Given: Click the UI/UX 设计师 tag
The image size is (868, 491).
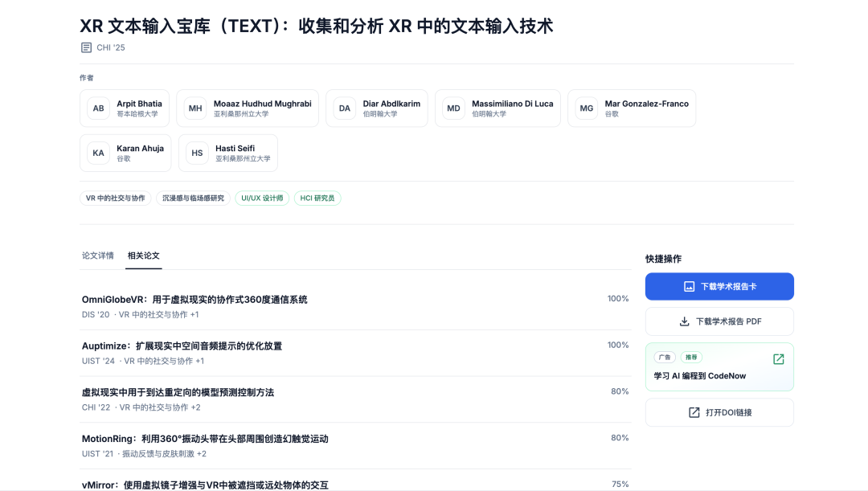Looking at the screenshot, I should click(x=262, y=198).
